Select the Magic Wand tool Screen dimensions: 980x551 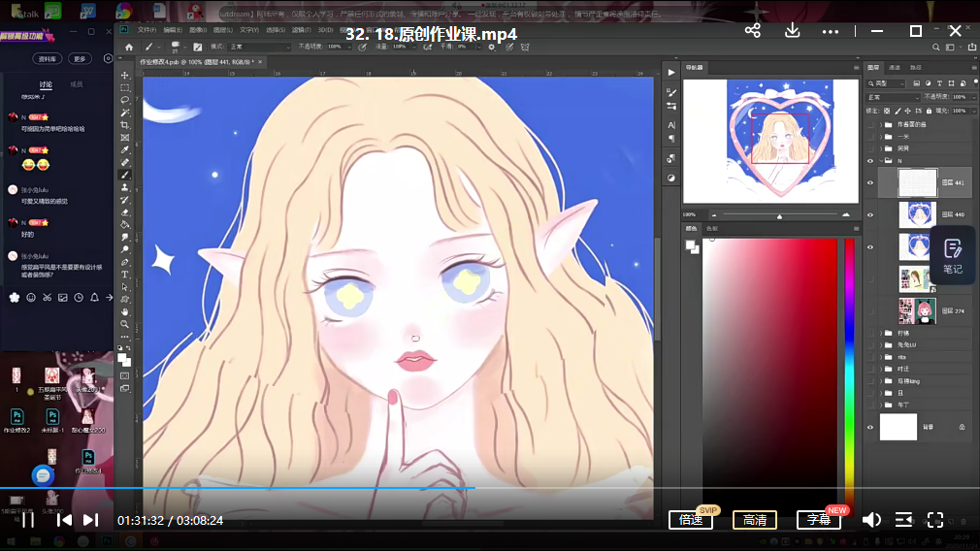point(125,113)
